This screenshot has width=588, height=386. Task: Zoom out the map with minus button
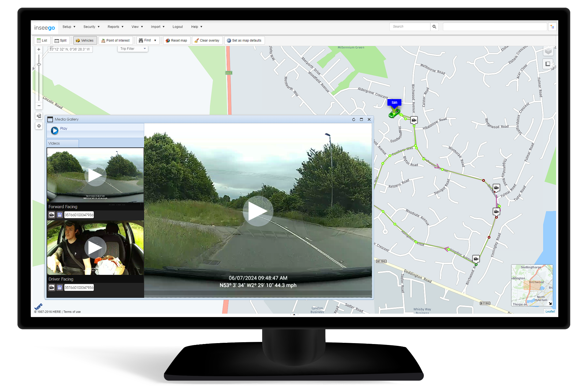point(39,106)
